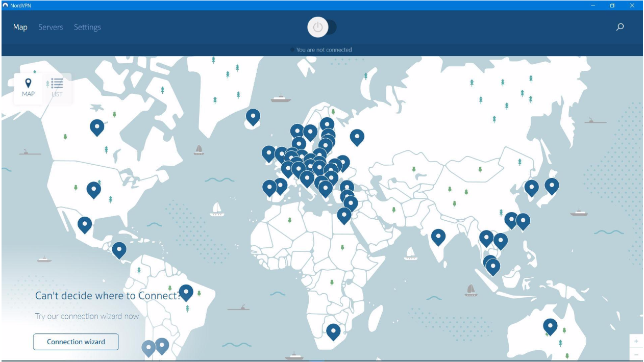The image size is (644, 362).
Task: Select the MAP view icon
Action: [x=28, y=87]
